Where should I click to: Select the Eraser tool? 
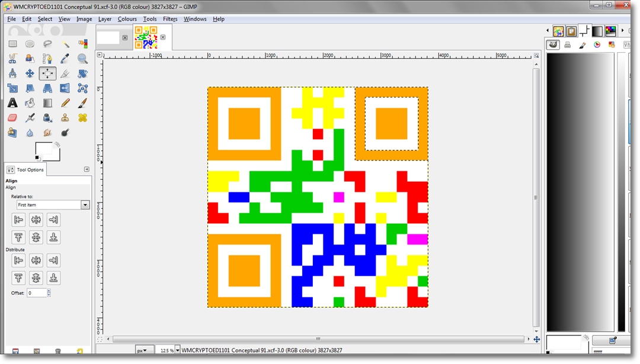[12, 118]
